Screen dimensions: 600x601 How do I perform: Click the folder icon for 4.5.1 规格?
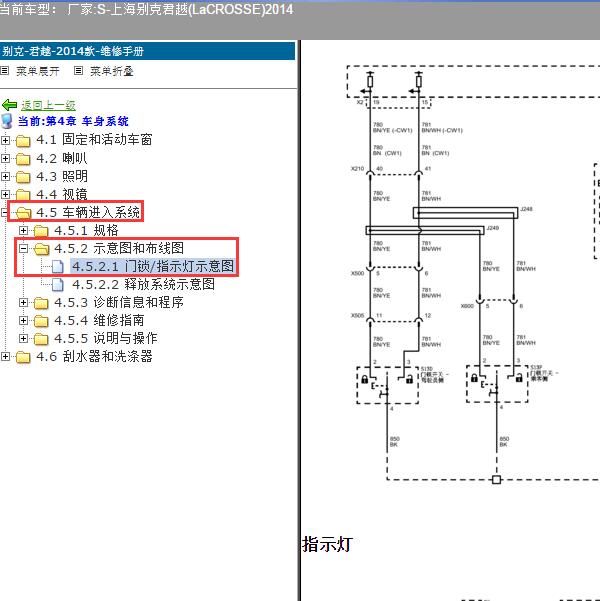(41, 231)
